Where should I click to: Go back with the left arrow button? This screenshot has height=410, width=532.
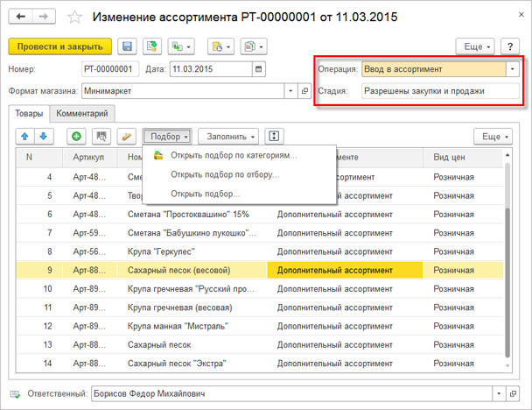coord(21,17)
